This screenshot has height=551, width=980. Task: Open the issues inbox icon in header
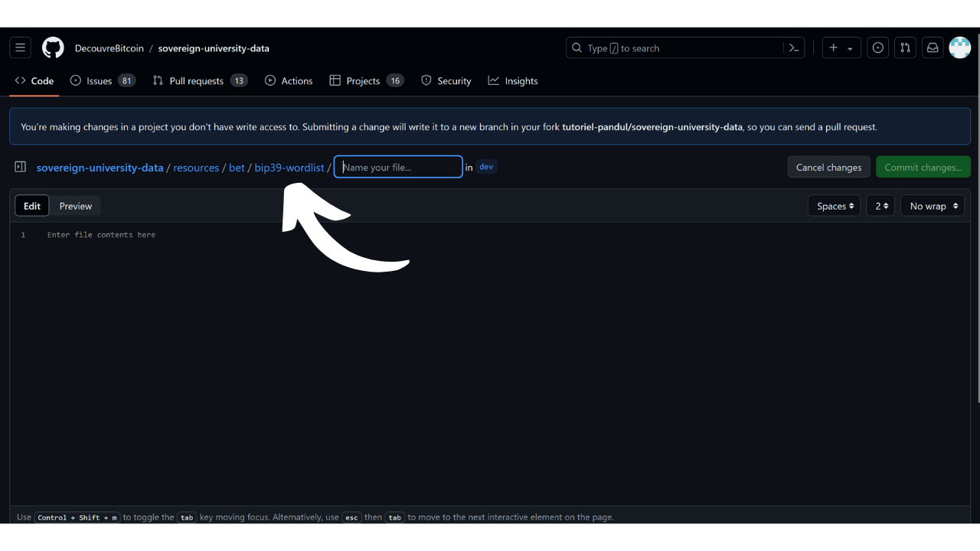pos(878,47)
